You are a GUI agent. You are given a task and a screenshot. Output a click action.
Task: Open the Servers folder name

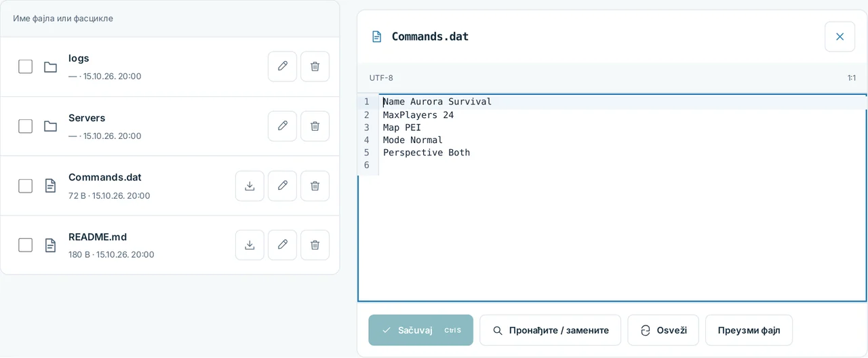[87, 118]
